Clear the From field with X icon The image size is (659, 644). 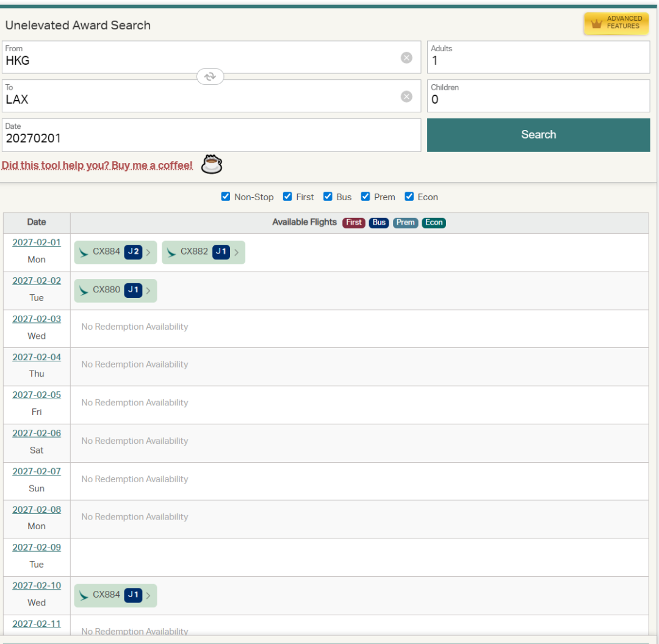click(406, 58)
